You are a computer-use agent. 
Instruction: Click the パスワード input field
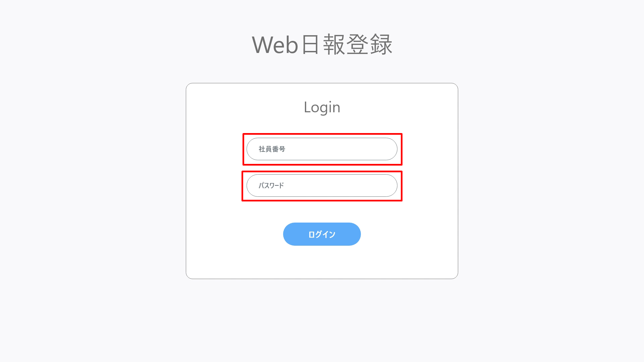[x=322, y=185]
